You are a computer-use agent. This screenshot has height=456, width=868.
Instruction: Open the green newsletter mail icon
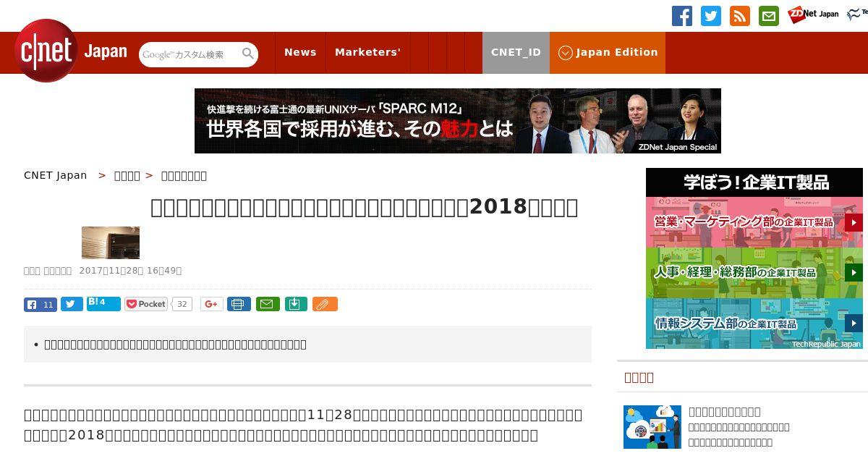coord(769,16)
